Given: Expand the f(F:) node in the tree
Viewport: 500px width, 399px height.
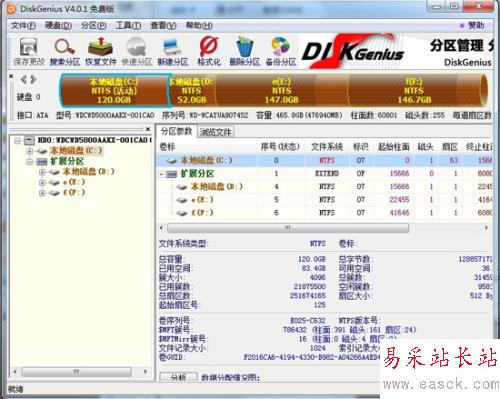Looking at the screenshot, I should [x=42, y=193].
